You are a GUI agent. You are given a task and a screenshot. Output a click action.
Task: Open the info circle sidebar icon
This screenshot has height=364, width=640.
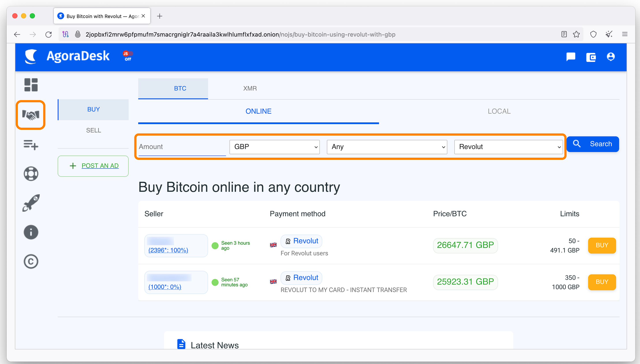(x=31, y=232)
